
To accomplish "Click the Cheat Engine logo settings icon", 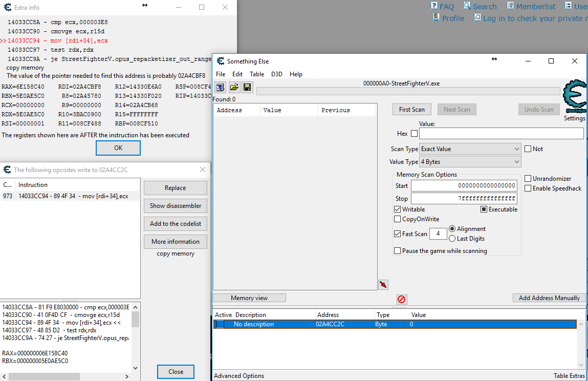I will click(x=574, y=98).
